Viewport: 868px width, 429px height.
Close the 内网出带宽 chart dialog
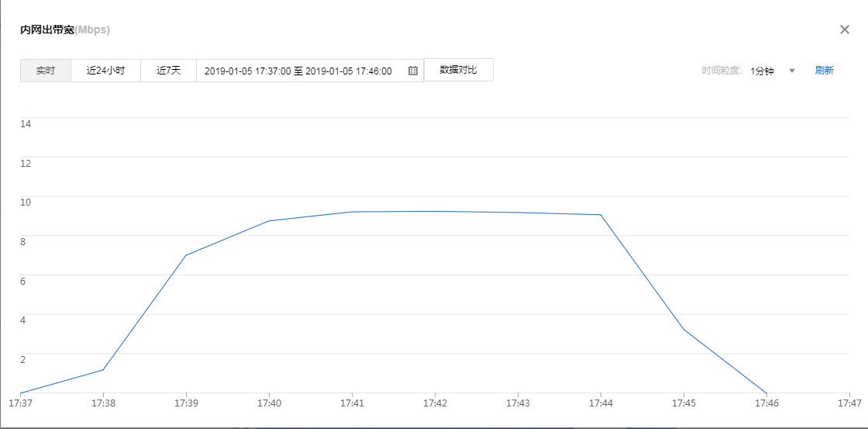(x=845, y=29)
